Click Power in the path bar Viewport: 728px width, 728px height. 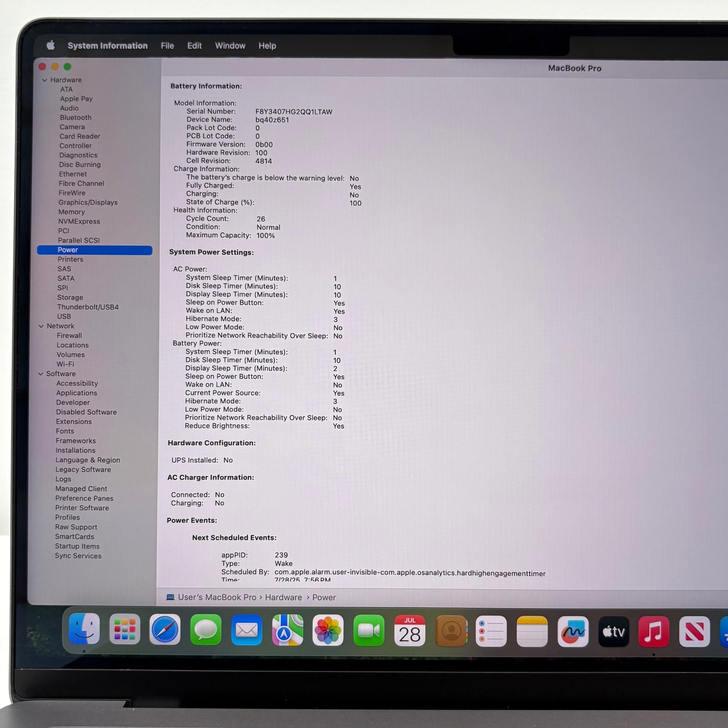point(324,597)
